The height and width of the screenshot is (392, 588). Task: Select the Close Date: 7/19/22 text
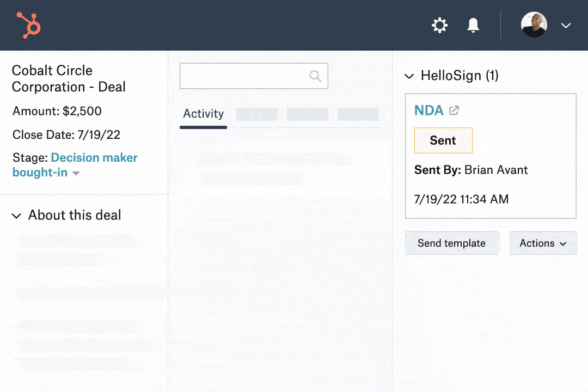tap(66, 134)
